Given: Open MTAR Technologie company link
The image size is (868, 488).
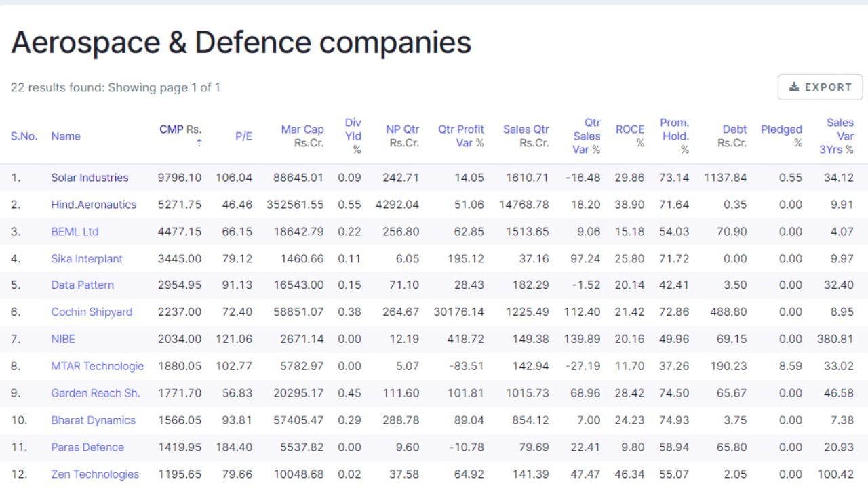Looking at the screenshot, I should tap(98, 366).
